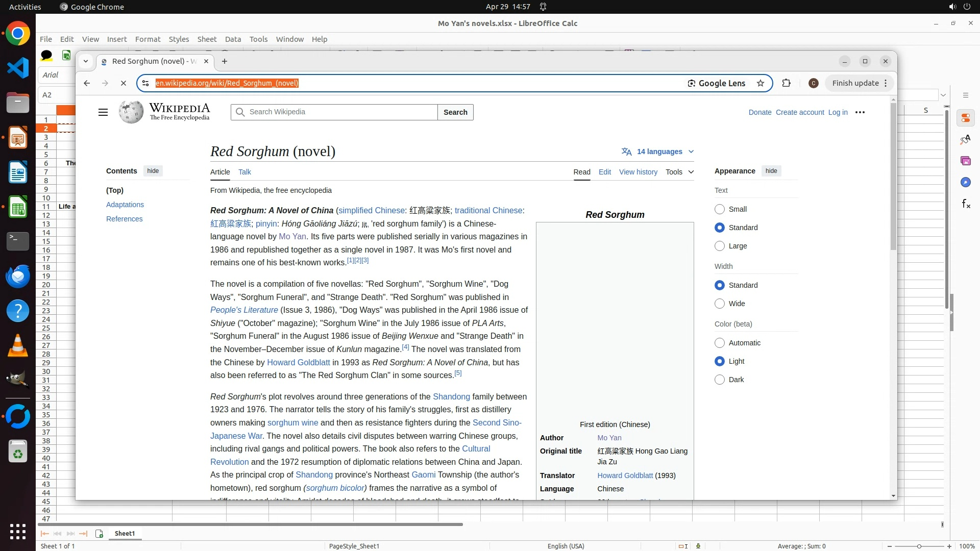This screenshot has height=551, width=980.
Task: Expand the 14 languages dropdown
Action: point(658,152)
